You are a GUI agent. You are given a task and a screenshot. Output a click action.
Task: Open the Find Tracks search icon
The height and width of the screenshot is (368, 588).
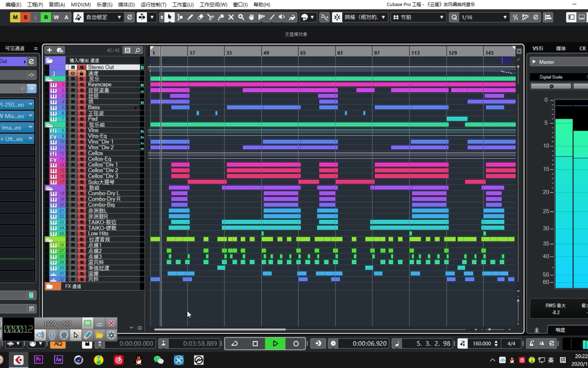[137, 50]
